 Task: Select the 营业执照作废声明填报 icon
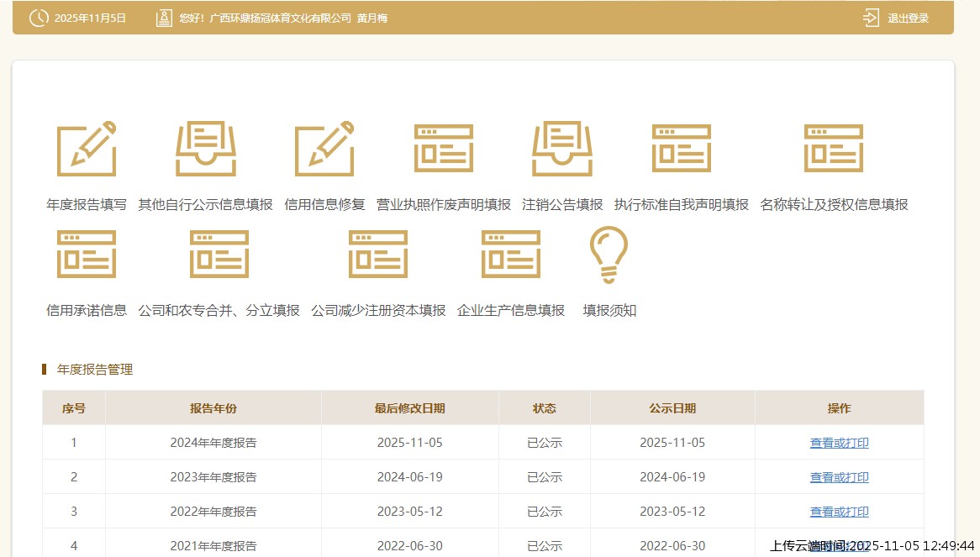point(444,150)
